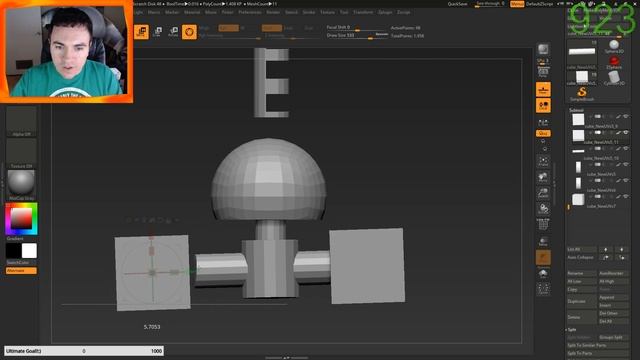Open the Material menu

tap(192, 12)
